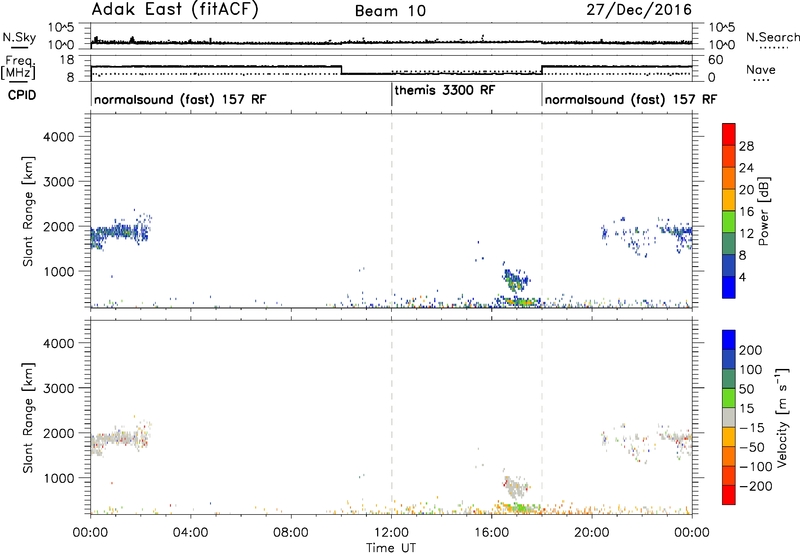
Task: Click the '1000' range tick in the power panel
Action: tap(59, 271)
